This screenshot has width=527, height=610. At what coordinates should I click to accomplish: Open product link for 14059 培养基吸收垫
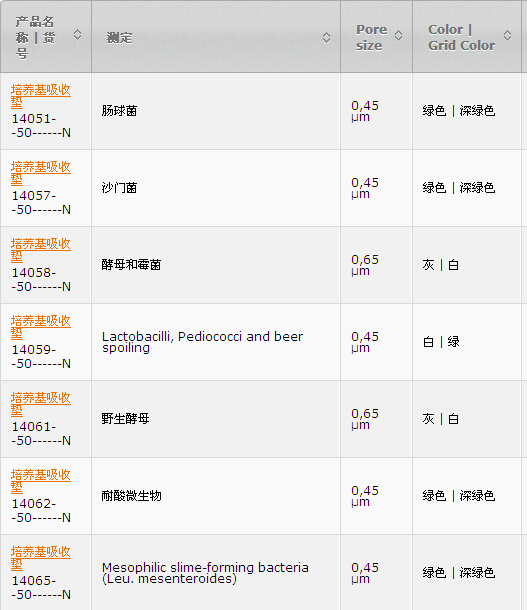pyautogui.click(x=40, y=327)
